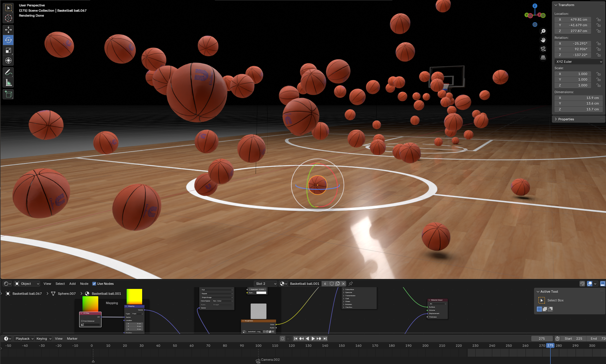
Task: Activate the Transform tool
Action: pyautogui.click(x=8, y=60)
